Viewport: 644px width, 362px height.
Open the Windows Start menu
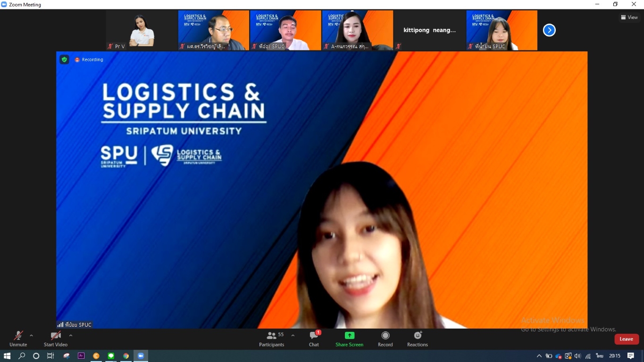coord(7,356)
